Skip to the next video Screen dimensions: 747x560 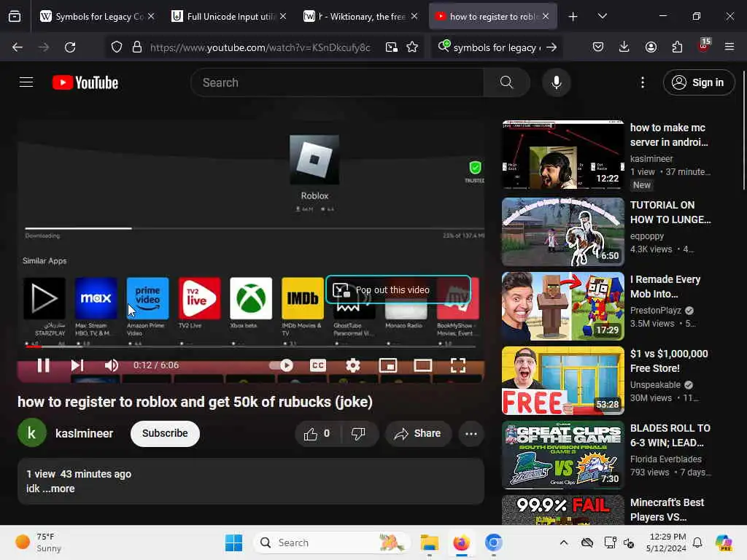[x=77, y=365]
